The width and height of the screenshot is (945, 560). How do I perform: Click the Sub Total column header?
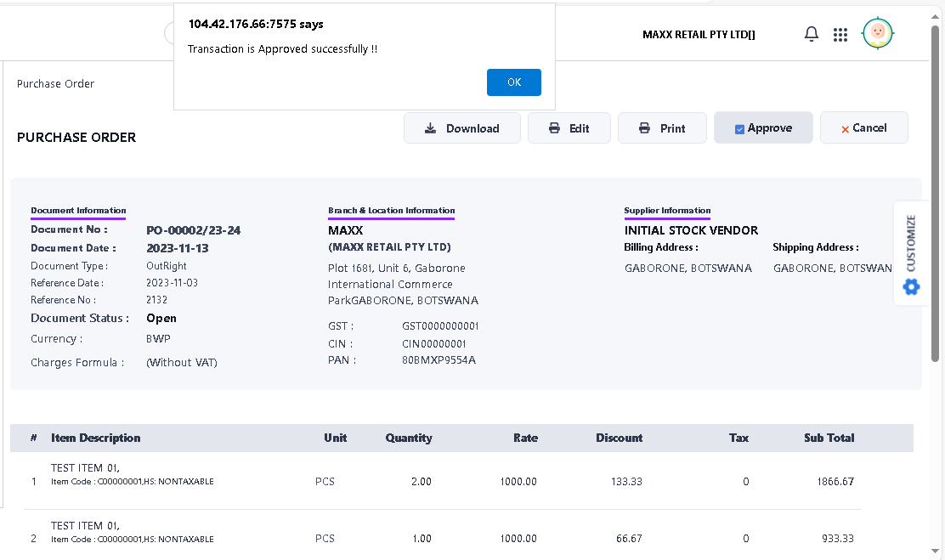tap(829, 438)
